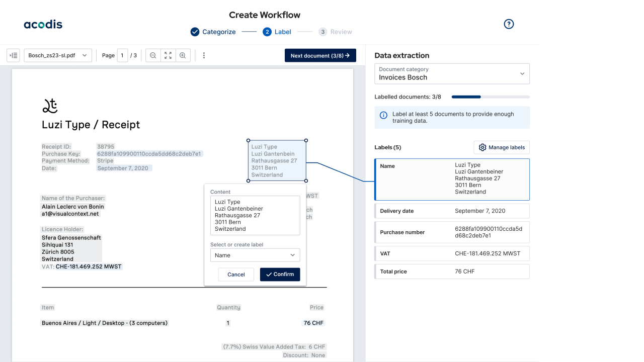Image resolution: width=644 pixels, height=362 pixels.
Task: Click the labelled documents progress bar
Action: 491,97
